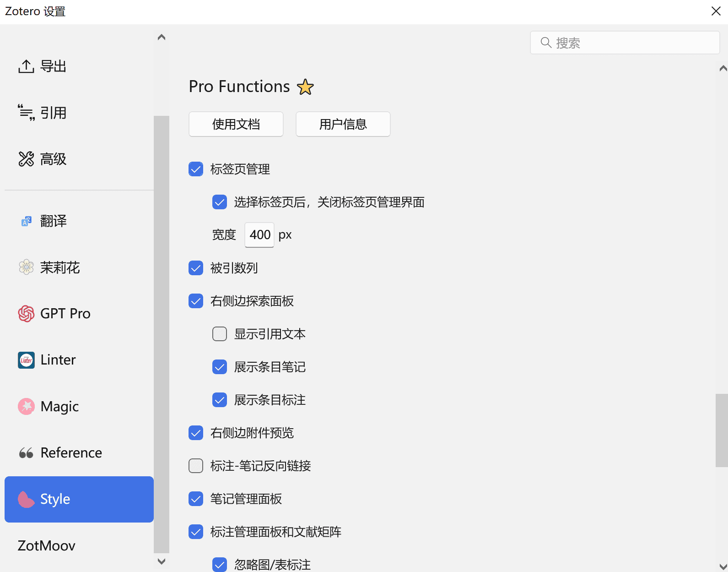This screenshot has width=728, height=572.
Task: Click the export (导出) icon in sidebar
Action: [x=26, y=66]
